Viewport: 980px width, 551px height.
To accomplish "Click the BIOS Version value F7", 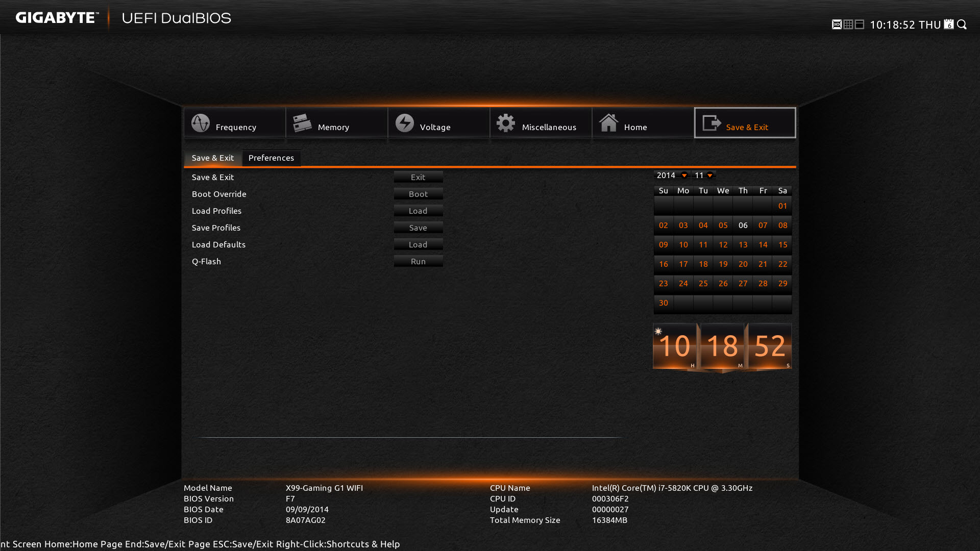I will click(x=290, y=498).
